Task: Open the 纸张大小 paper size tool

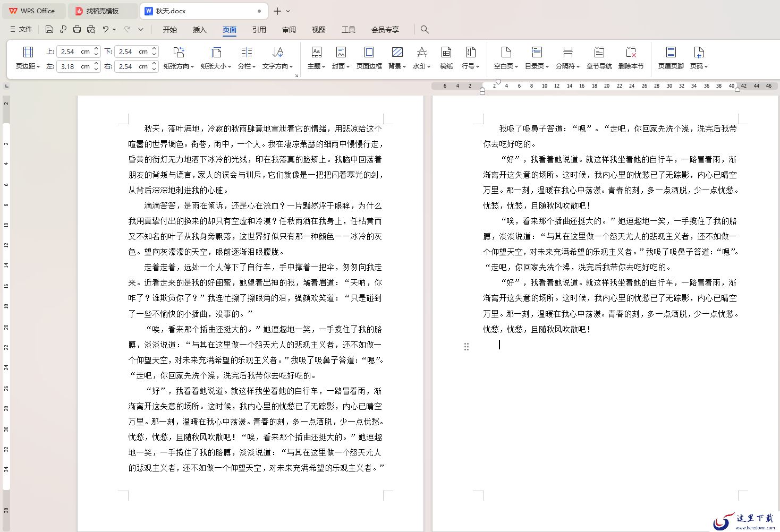Action: pos(216,58)
